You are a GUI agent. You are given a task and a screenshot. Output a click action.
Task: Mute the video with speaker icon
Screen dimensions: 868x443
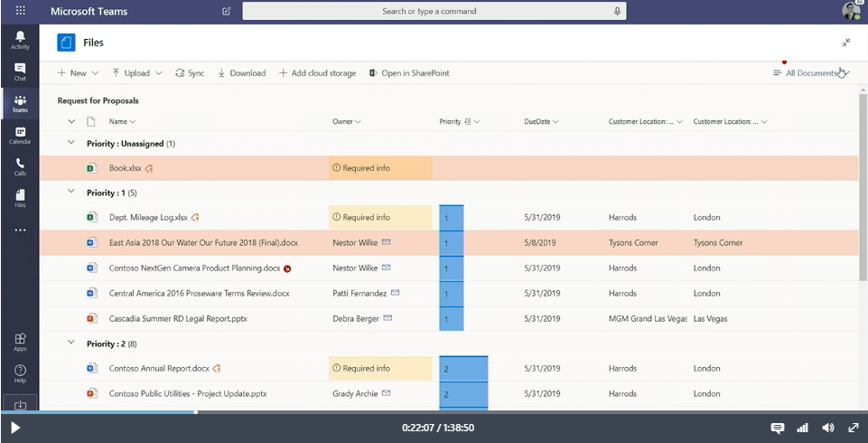click(x=828, y=428)
